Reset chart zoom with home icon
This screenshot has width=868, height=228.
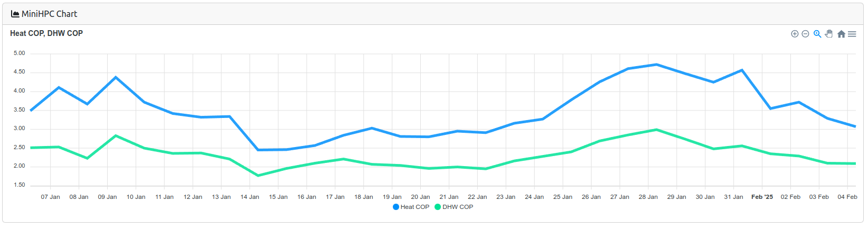[x=841, y=34]
